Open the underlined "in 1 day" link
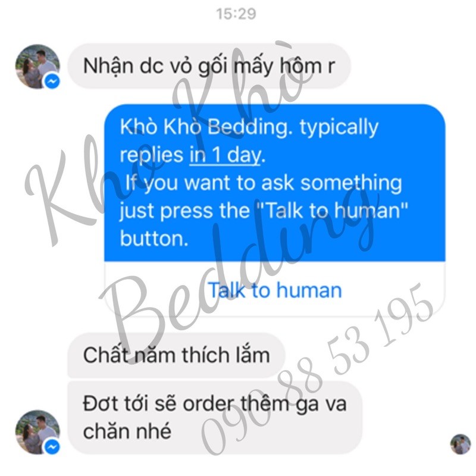 225,155
